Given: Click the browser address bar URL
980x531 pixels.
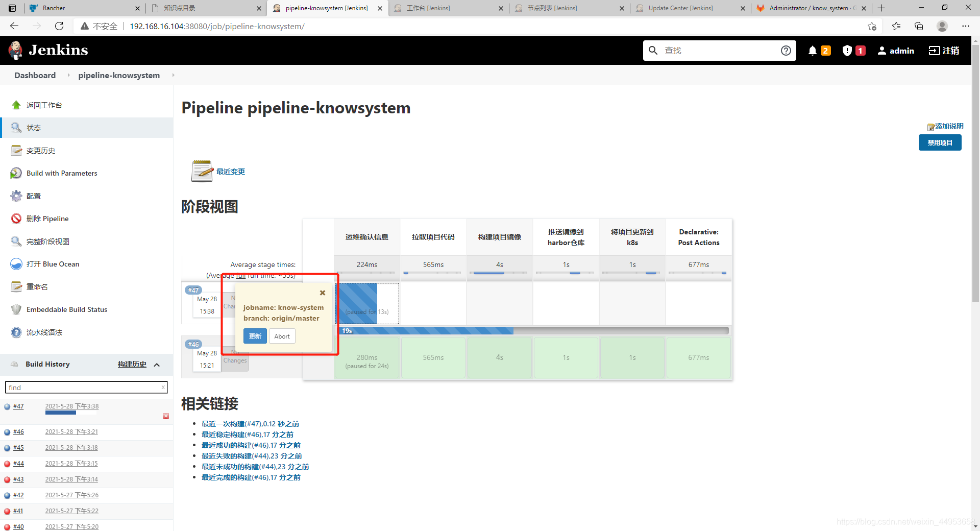Looking at the screenshot, I should pyautogui.click(x=217, y=26).
